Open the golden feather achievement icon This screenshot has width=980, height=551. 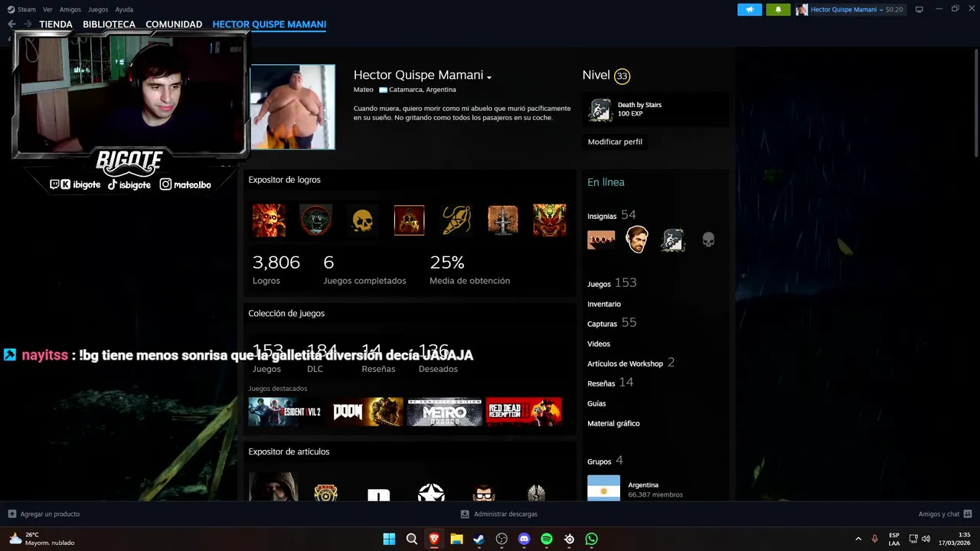tap(456, 220)
